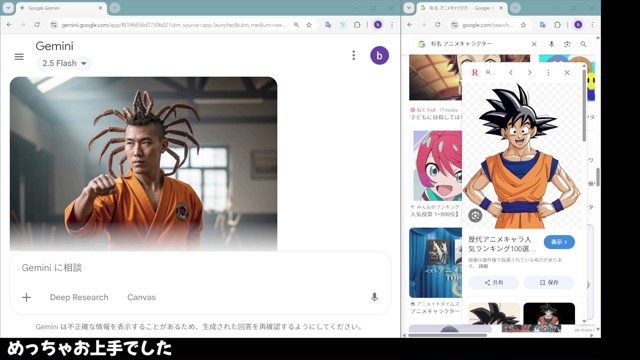Click the Google Lens icon on Goku image

point(475,215)
